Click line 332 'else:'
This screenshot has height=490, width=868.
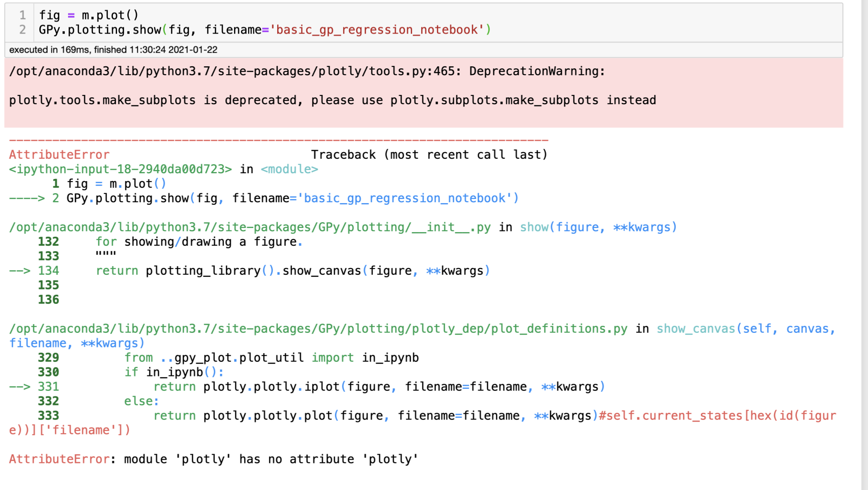click(98, 401)
